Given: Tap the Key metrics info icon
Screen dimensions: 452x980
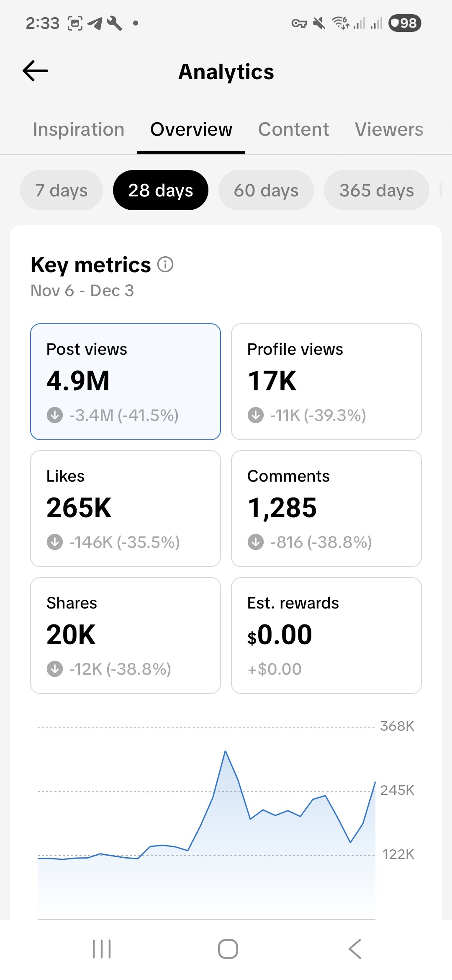Looking at the screenshot, I should [x=165, y=265].
